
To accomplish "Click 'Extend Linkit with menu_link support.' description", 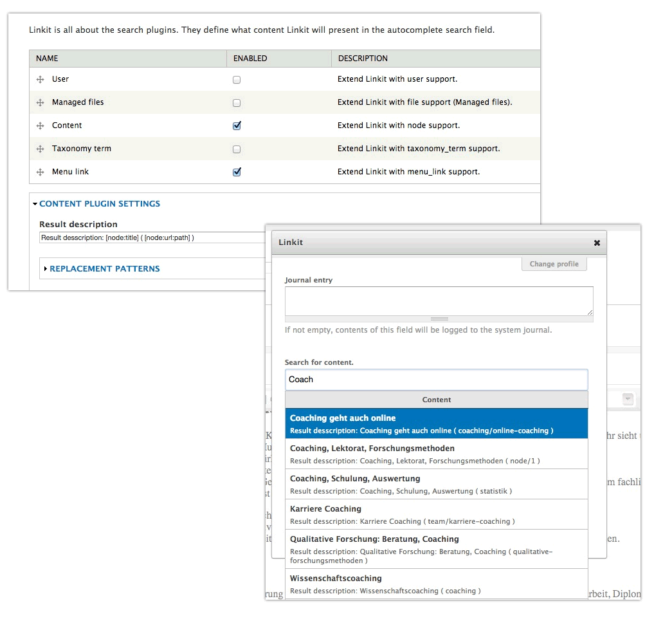I will [408, 172].
